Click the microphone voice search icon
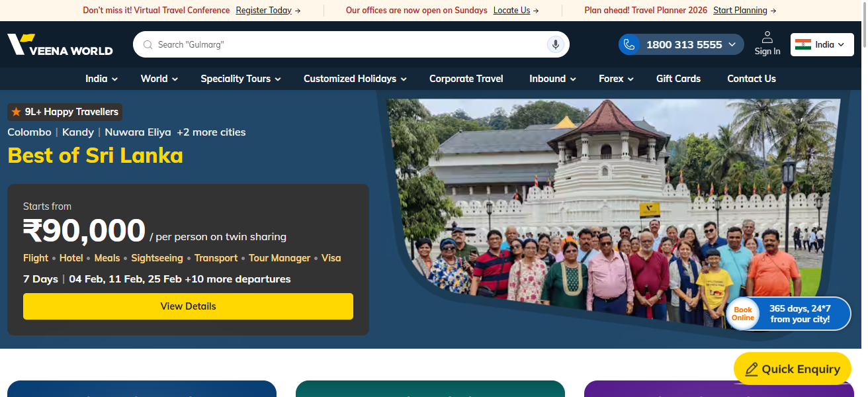The height and width of the screenshot is (397, 868). click(556, 44)
